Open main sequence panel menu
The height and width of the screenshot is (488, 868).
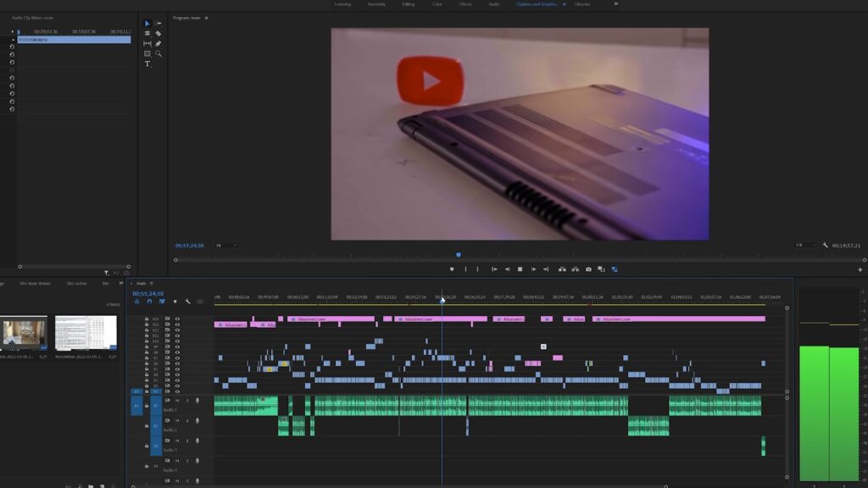point(151,283)
